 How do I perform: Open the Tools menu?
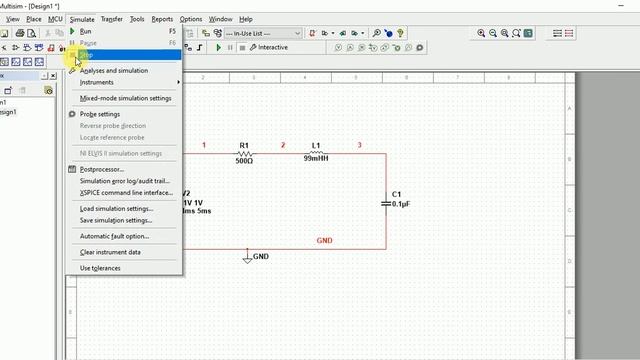tap(137, 19)
